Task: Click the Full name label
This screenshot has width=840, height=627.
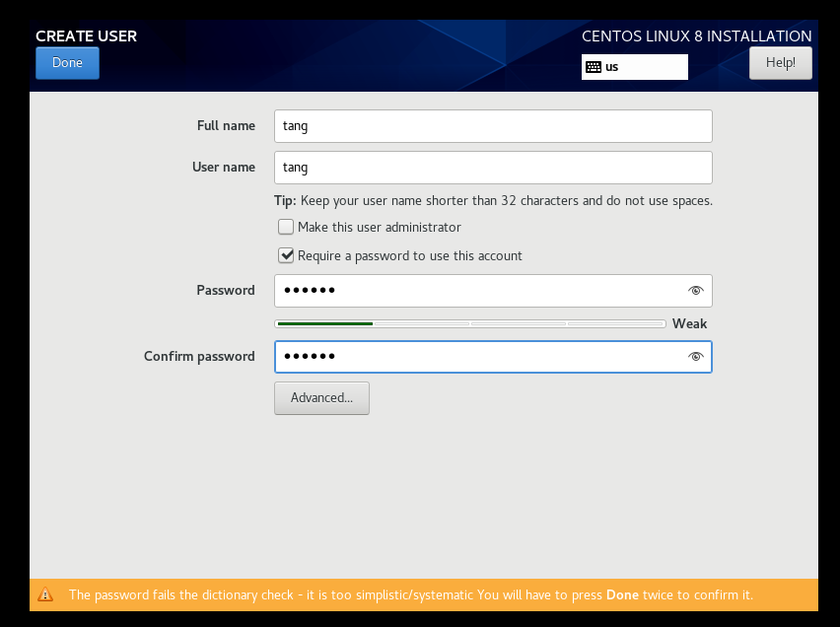Action: click(x=226, y=126)
